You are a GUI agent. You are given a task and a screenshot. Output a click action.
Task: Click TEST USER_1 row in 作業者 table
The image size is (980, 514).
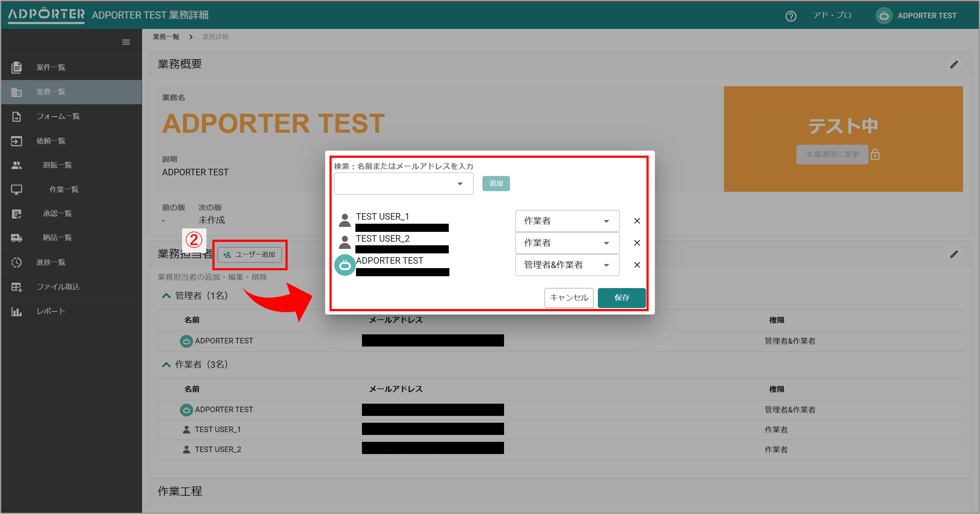tap(560, 430)
